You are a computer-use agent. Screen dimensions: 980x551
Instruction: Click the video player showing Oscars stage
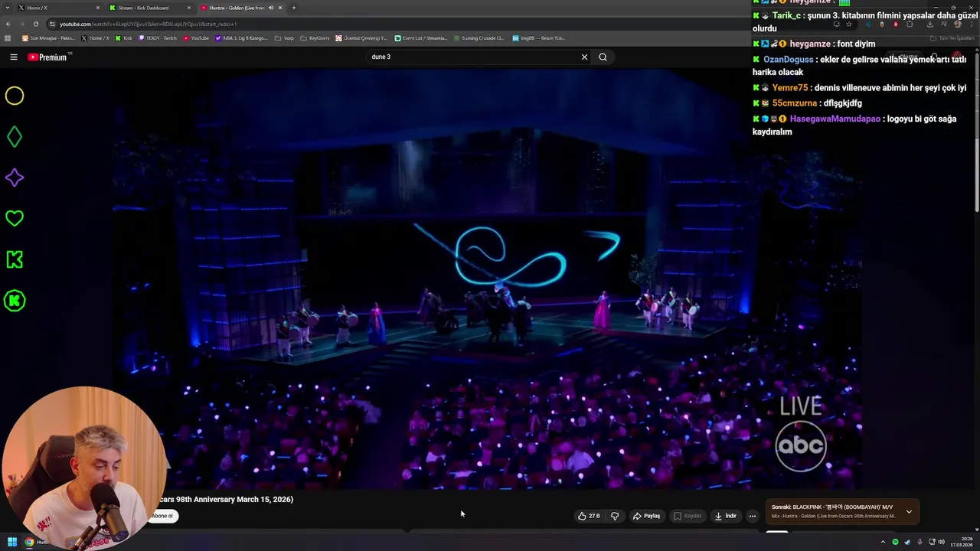pos(486,279)
